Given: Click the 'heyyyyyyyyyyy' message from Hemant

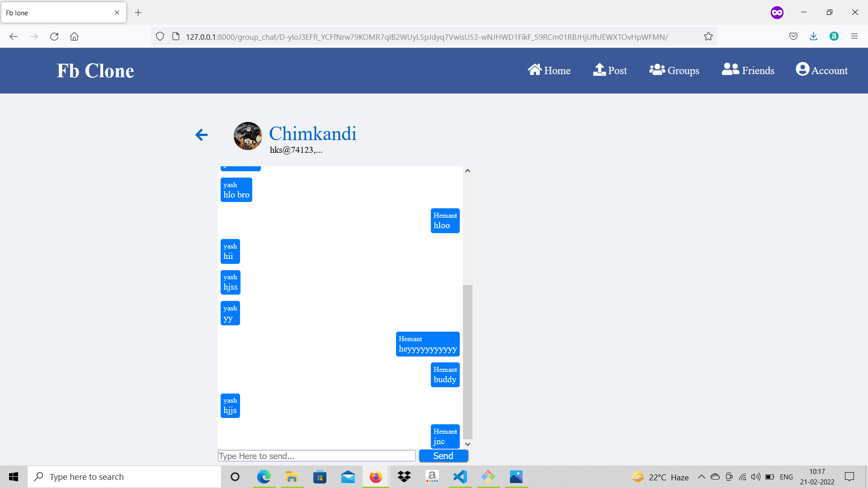Looking at the screenshot, I should pyautogui.click(x=428, y=344).
